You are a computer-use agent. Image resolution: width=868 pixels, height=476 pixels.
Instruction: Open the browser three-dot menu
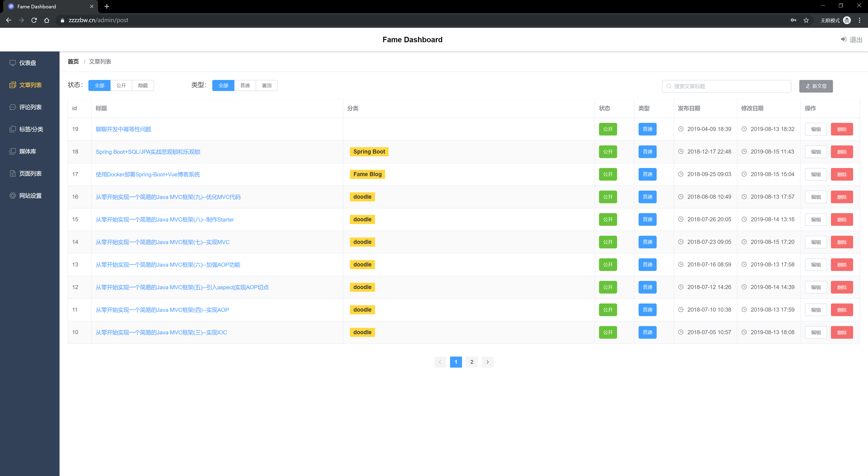(860, 20)
